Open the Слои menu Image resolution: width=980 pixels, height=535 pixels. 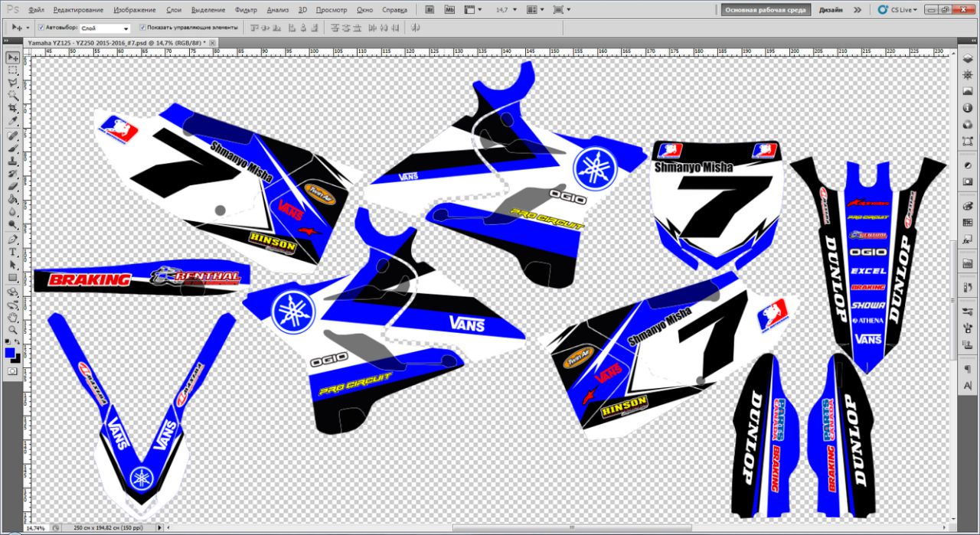click(x=174, y=10)
